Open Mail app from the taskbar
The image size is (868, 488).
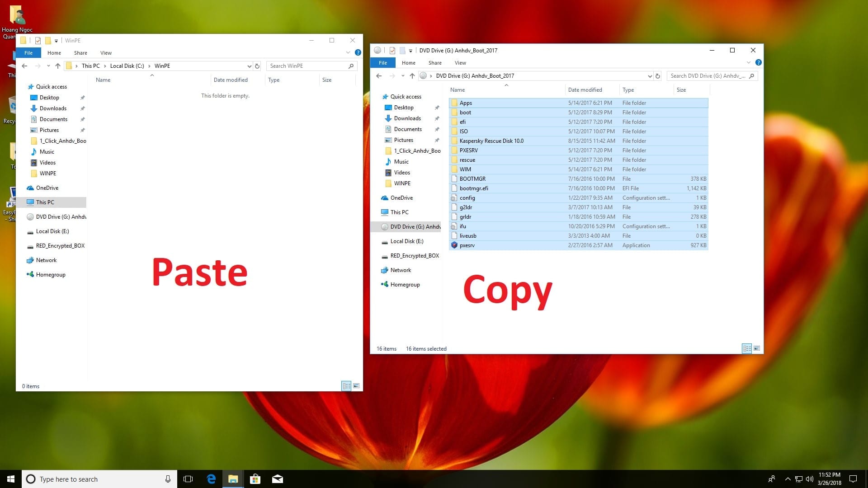point(277,479)
